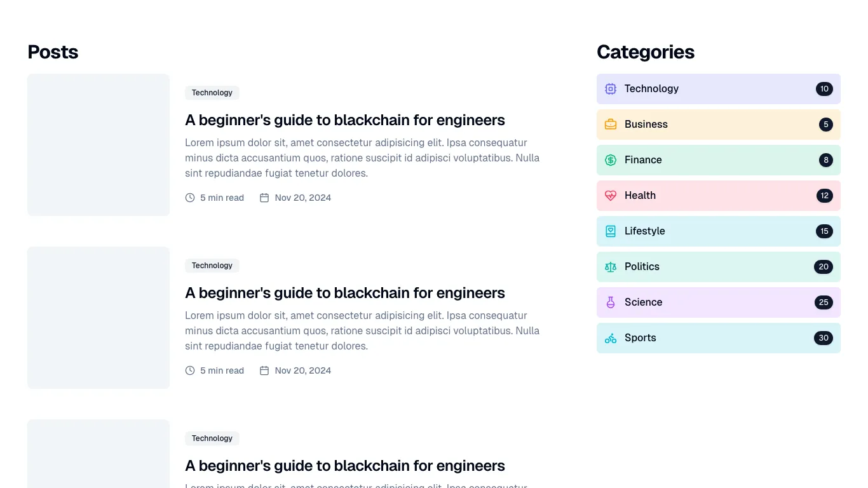
Task: Click the Technology chip icon in Categories
Action: [611, 89]
